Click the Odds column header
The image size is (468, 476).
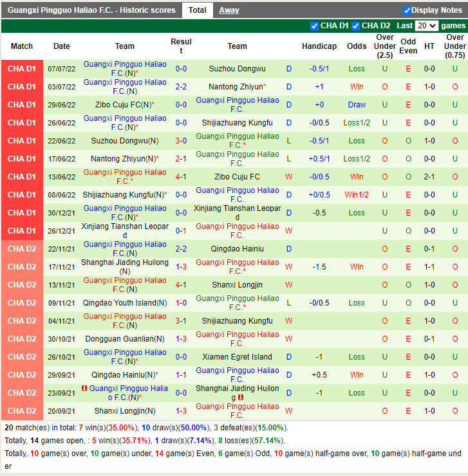tap(357, 46)
